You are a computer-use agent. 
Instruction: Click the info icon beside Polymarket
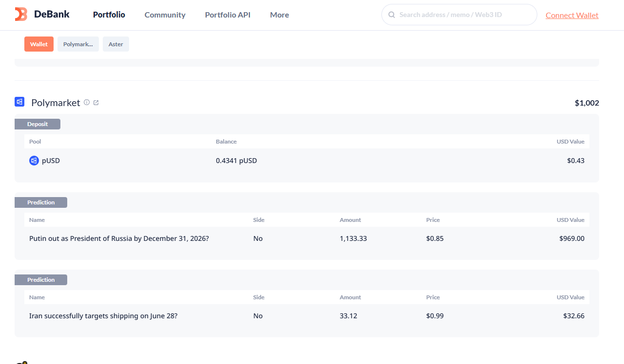click(x=87, y=102)
